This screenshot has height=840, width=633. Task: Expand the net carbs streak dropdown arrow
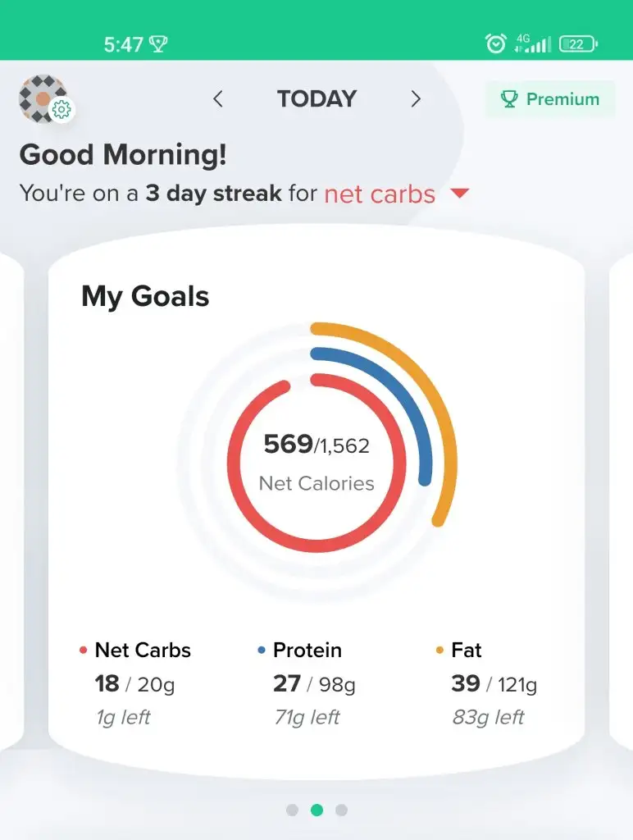pyautogui.click(x=460, y=193)
